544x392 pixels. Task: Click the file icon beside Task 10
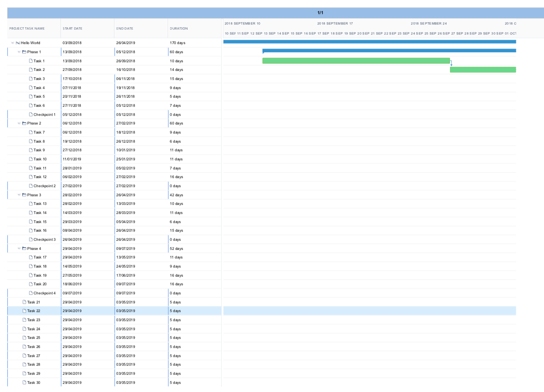pos(30,159)
